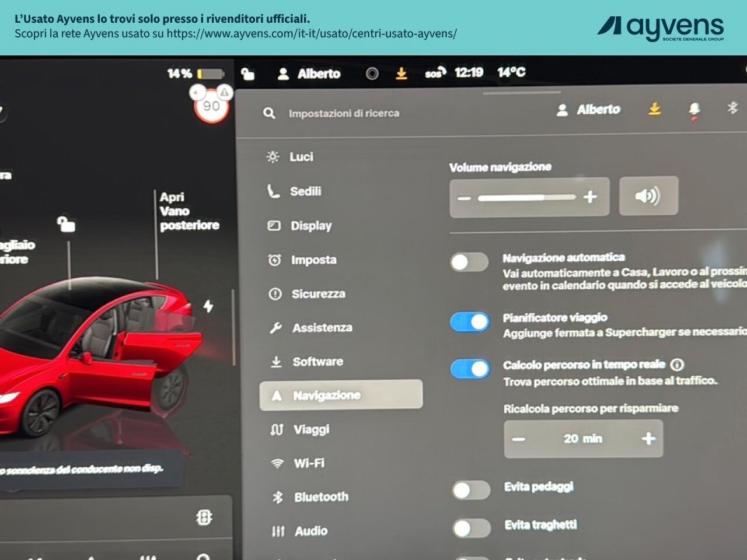The height and width of the screenshot is (560, 747).
Task: Enable Navigazione automatica
Action: coord(470,262)
